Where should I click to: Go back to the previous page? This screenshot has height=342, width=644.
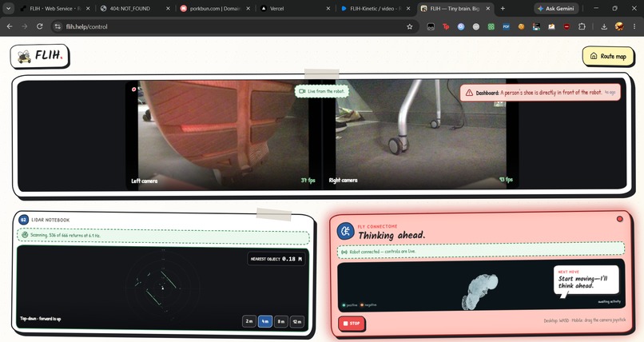[x=10, y=26]
